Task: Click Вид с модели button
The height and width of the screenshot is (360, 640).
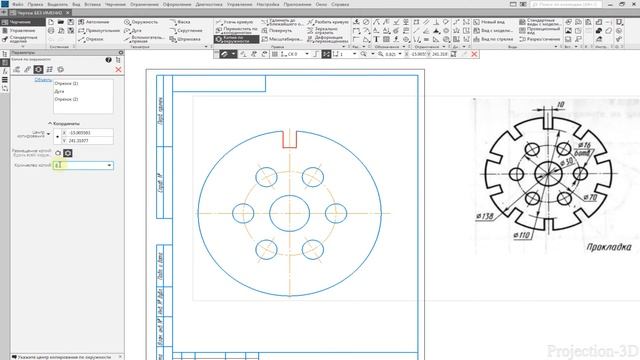Action: (x=493, y=31)
